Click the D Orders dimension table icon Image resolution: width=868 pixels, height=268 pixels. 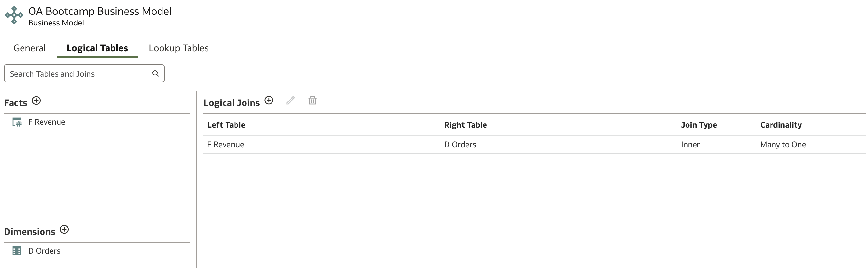pyautogui.click(x=17, y=251)
